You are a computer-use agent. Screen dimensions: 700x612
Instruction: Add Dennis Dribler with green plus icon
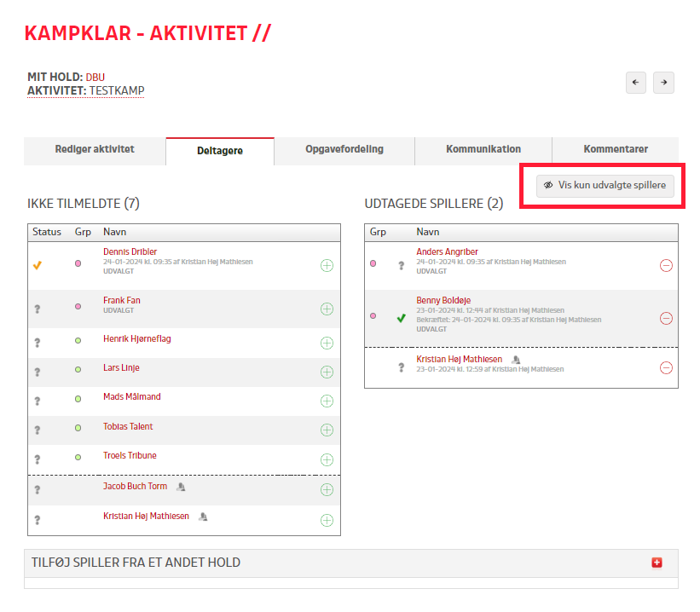tap(327, 265)
